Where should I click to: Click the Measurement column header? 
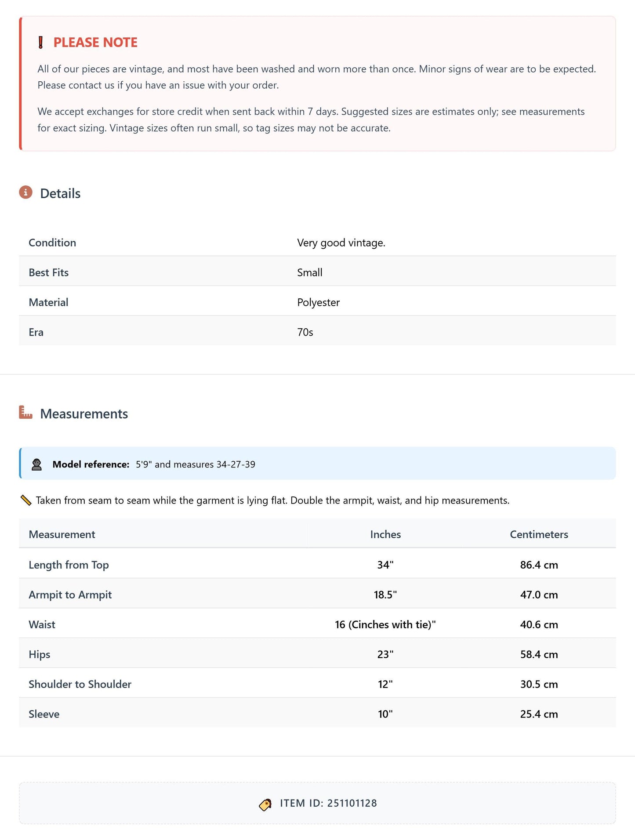[62, 534]
